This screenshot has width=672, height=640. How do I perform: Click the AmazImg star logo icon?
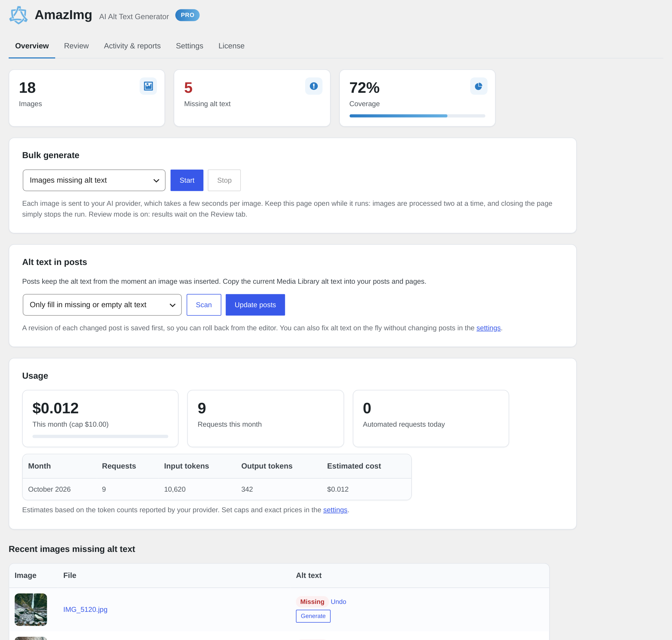18,15
